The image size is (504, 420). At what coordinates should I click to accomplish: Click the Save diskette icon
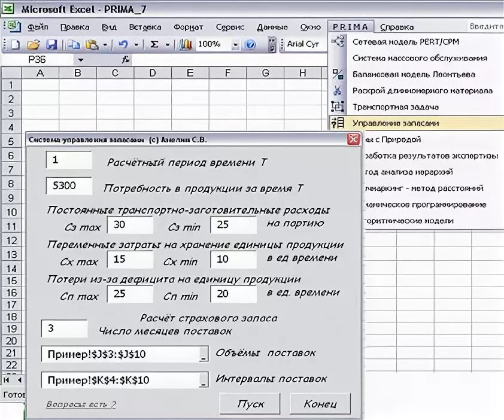click(x=51, y=44)
